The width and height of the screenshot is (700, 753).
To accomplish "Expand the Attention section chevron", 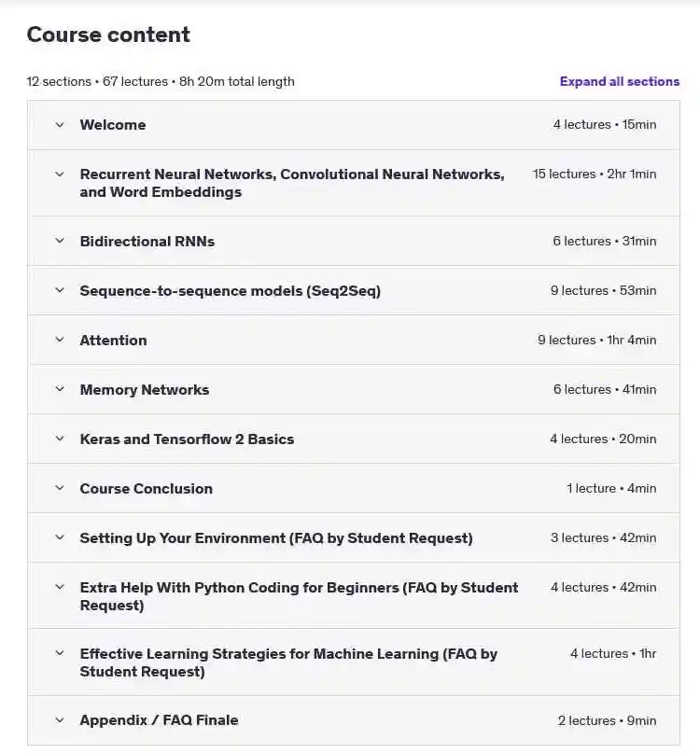I will [x=60, y=340].
